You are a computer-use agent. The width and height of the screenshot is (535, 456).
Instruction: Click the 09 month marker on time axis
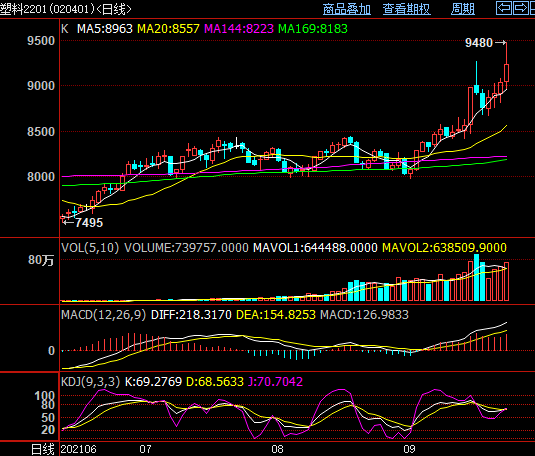pyautogui.click(x=409, y=449)
